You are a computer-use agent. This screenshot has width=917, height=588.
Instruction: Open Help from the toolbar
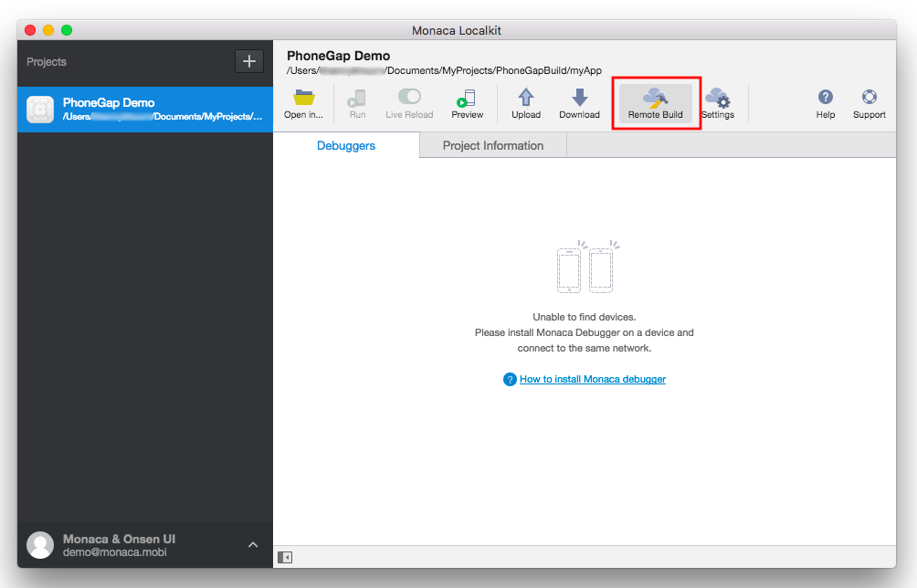825,99
